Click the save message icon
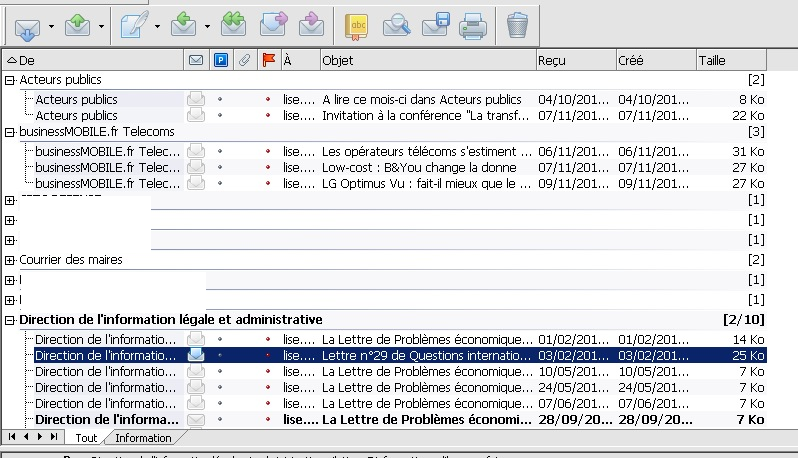The height and width of the screenshot is (458, 798). pos(434,24)
